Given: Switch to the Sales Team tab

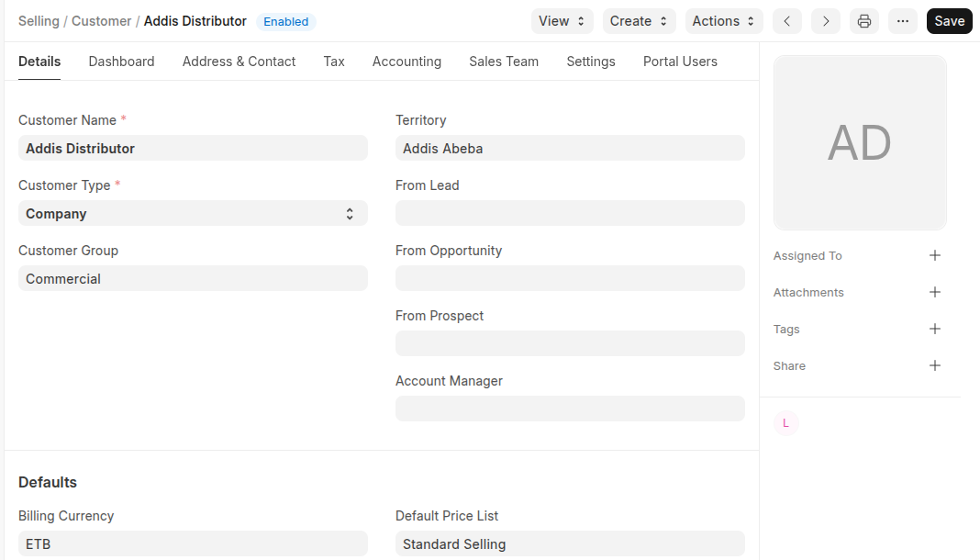Looking at the screenshot, I should pyautogui.click(x=504, y=62).
